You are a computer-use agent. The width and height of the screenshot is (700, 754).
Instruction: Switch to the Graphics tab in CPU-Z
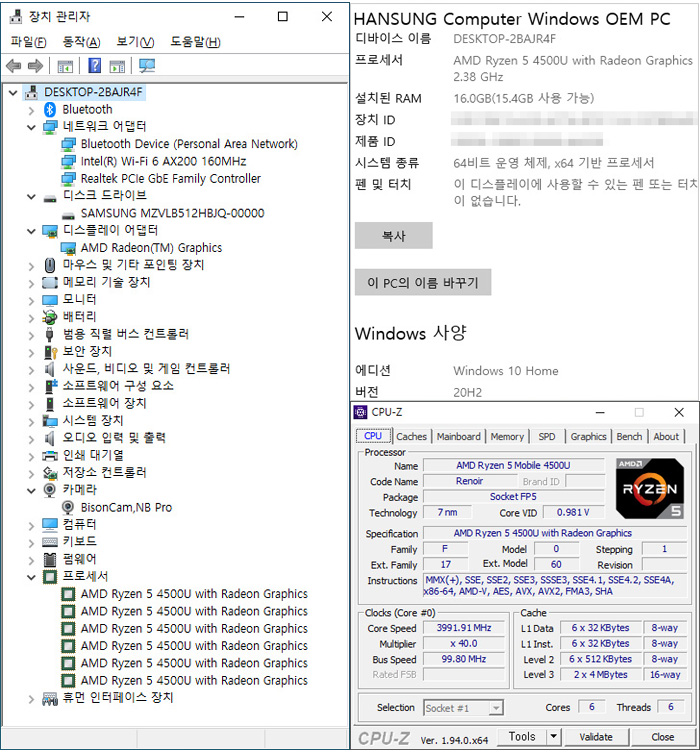point(588,436)
